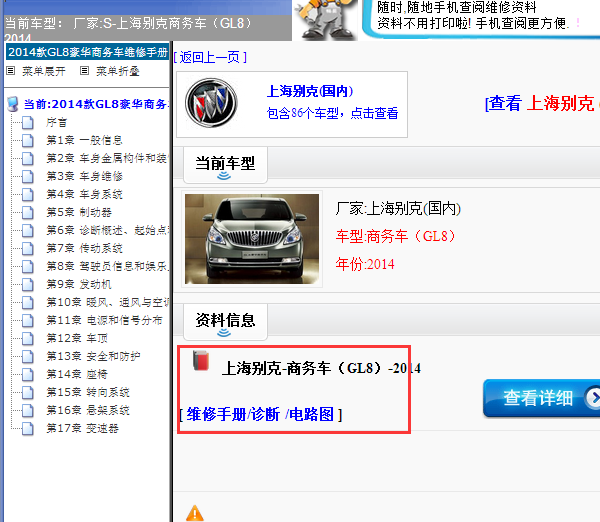The image size is (600, 522).
Task: Click page icon beside 第17章 变速器
Action: pyautogui.click(x=27, y=428)
